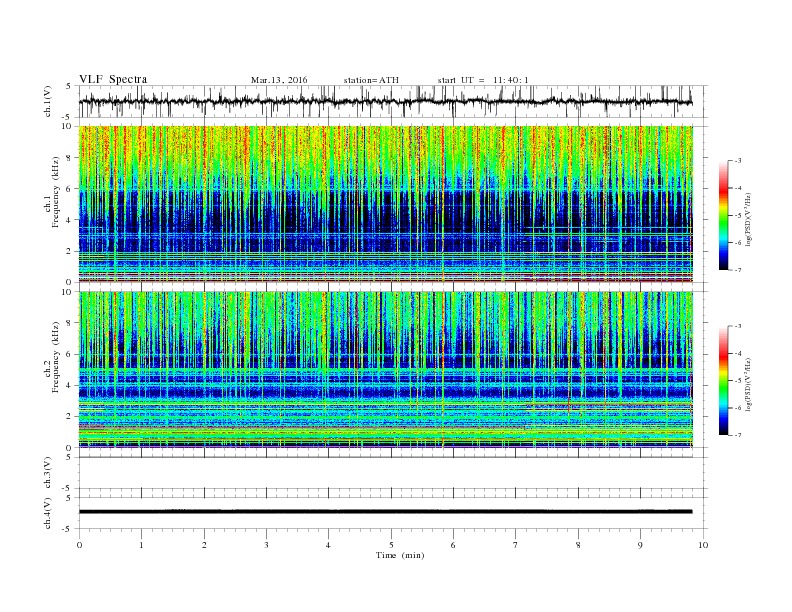Click the date 'Mar.13, 2016'
The width and height of the screenshot is (792, 612).
click(x=279, y=80)
